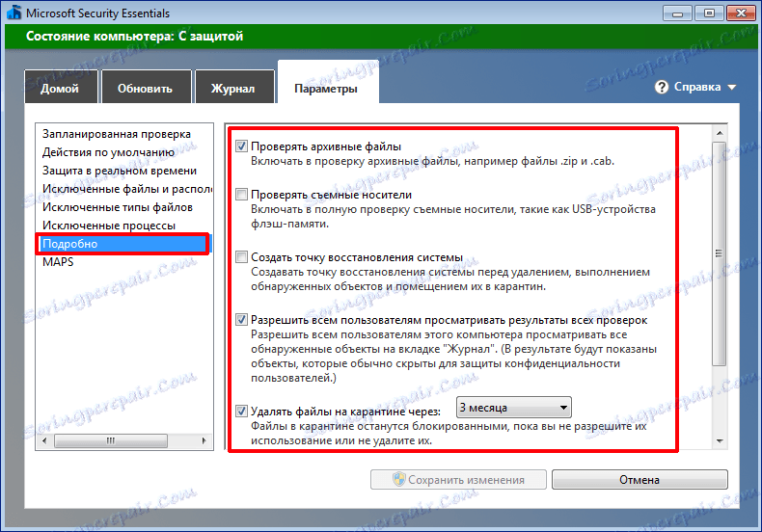Viewport: 762px width, 532px height.
Task: Click the settings pane scroll down arrow
Action: 720,440
